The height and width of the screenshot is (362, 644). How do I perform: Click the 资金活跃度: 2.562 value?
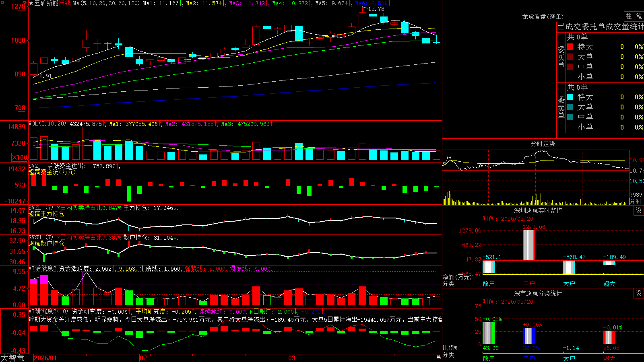(87, 268)
